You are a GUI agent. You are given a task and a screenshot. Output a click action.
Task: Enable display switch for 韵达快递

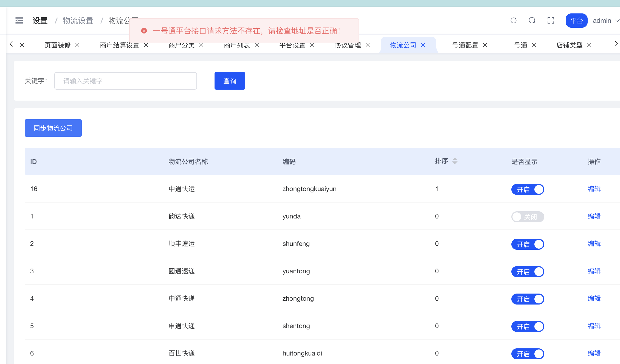(528, 217)
